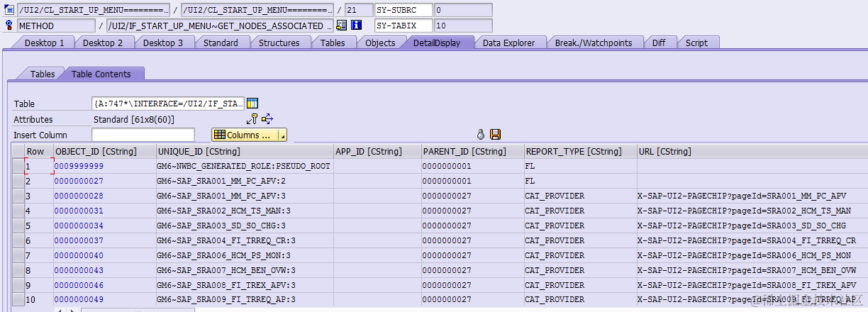Viewport: 868px width, 312px height.
Task: Open object ID 0000000043 link
Action: [x=79, y=270]
